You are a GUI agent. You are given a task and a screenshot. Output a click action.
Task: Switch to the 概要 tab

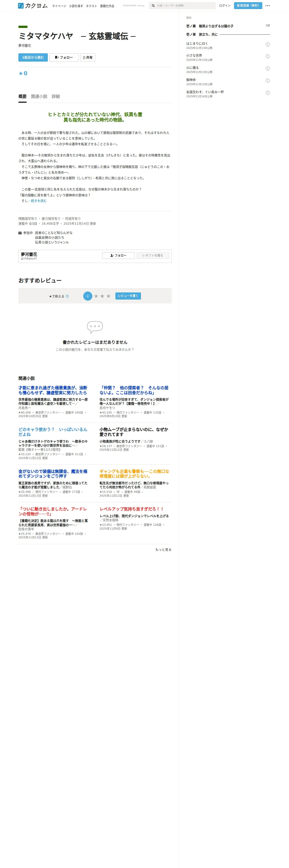coord(23,97)
